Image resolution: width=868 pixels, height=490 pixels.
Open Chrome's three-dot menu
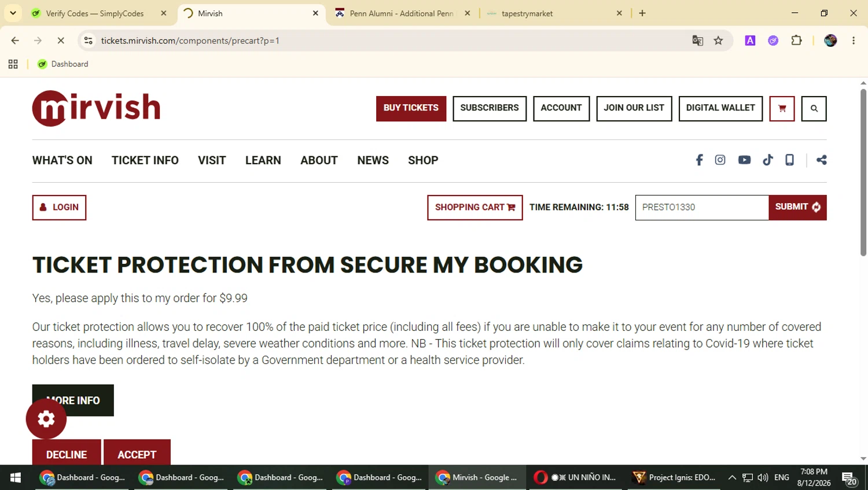coord(854,40)
